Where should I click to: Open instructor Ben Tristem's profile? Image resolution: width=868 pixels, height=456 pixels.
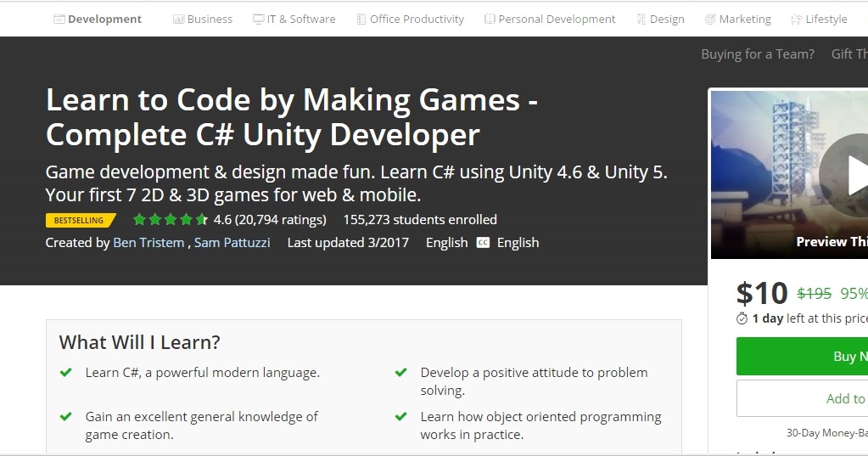[148, 243]
